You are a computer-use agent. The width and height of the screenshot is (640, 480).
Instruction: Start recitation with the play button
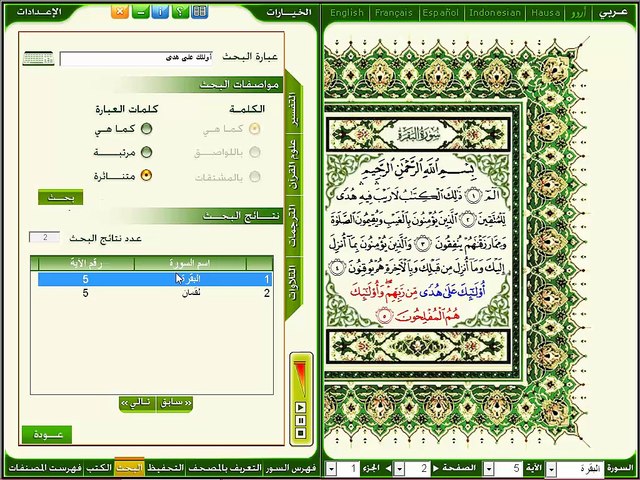click(x=300, y=407)
